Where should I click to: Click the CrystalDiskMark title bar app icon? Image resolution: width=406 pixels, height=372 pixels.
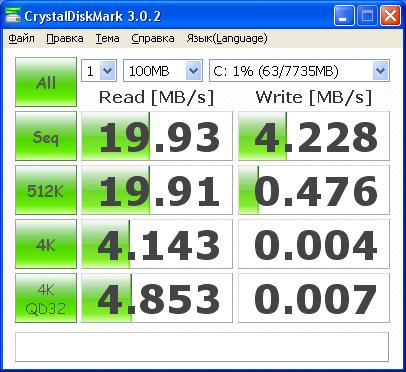pos(12,15)
